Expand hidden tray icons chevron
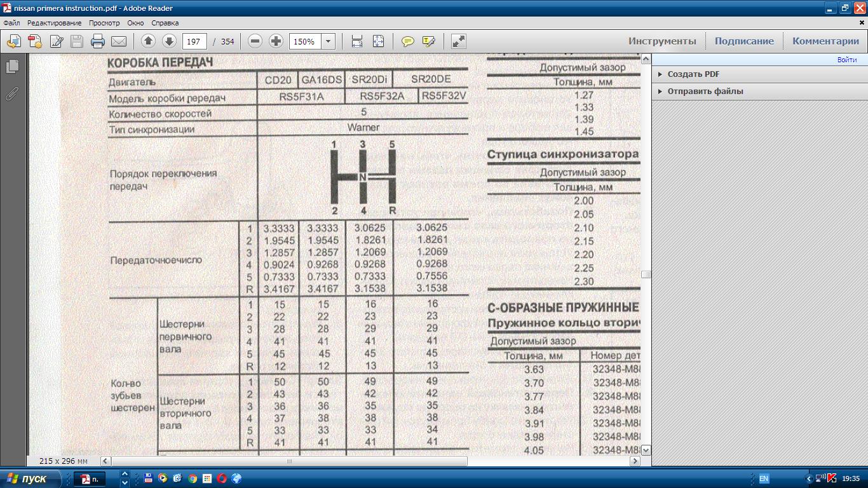 tap(809, 478)
